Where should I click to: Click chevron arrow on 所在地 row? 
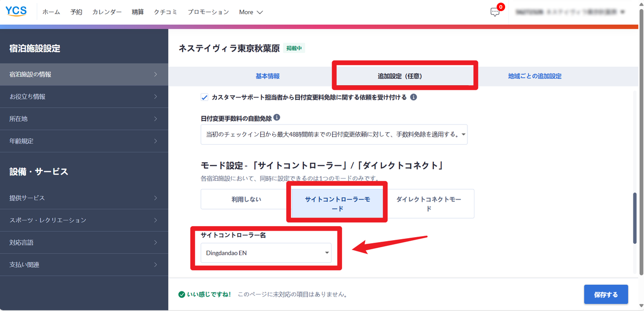[x=155, y=119]
